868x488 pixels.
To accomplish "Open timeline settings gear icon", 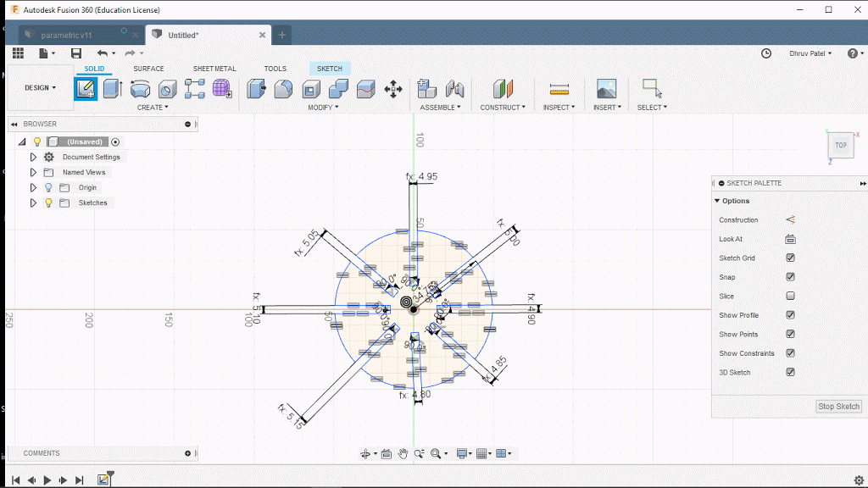I will 859,480.
